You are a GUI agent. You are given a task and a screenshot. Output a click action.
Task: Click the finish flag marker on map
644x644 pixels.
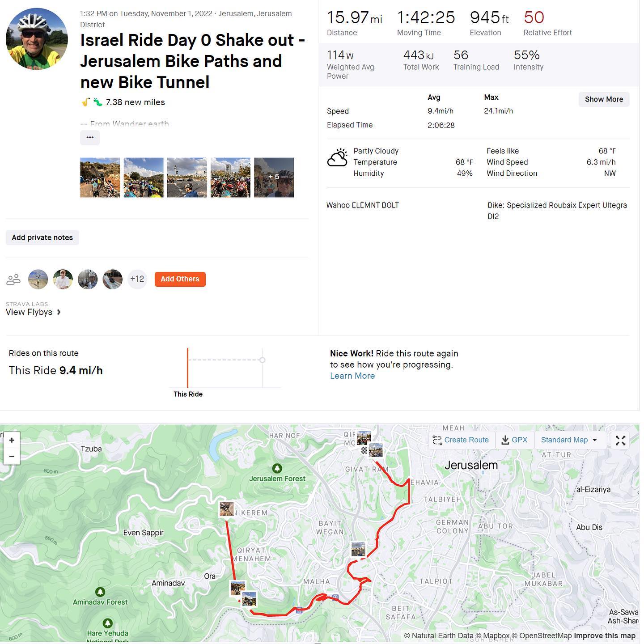pyautogui.click(x=364, y=450)
